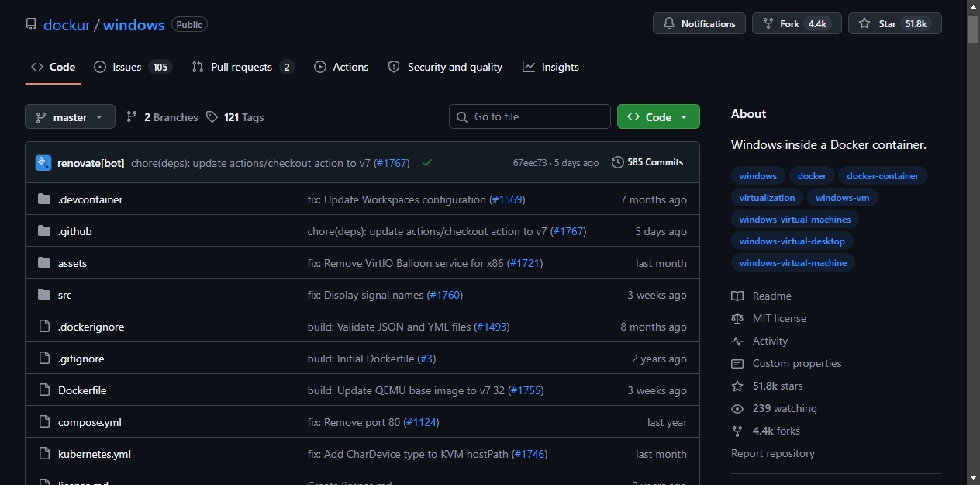
Task: Switch to the Code tab
Action: [x=53, y=67]
